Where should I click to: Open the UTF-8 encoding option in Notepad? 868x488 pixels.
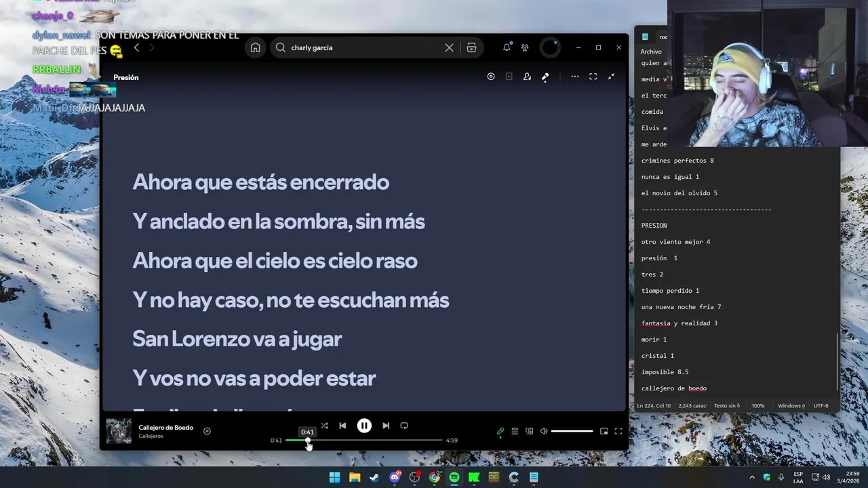click(x=821, y=406)
